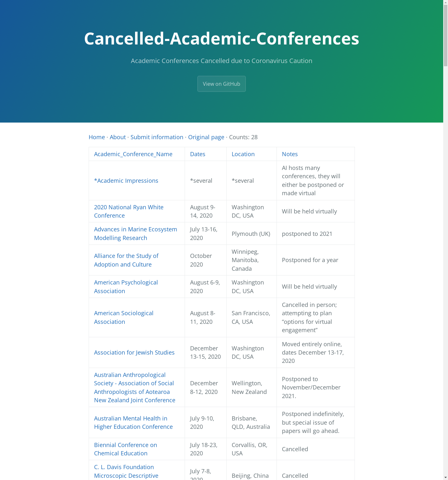
Task: Sort table by Dates column header
Action: tap(197, 154)
